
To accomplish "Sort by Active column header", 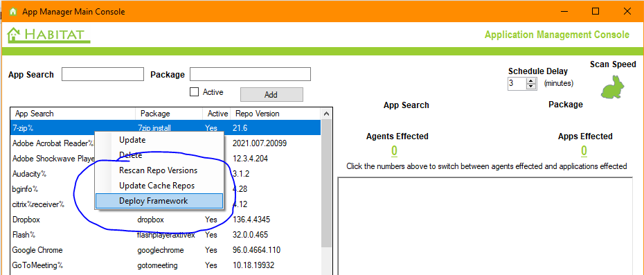I will click(x=217, y=114).
